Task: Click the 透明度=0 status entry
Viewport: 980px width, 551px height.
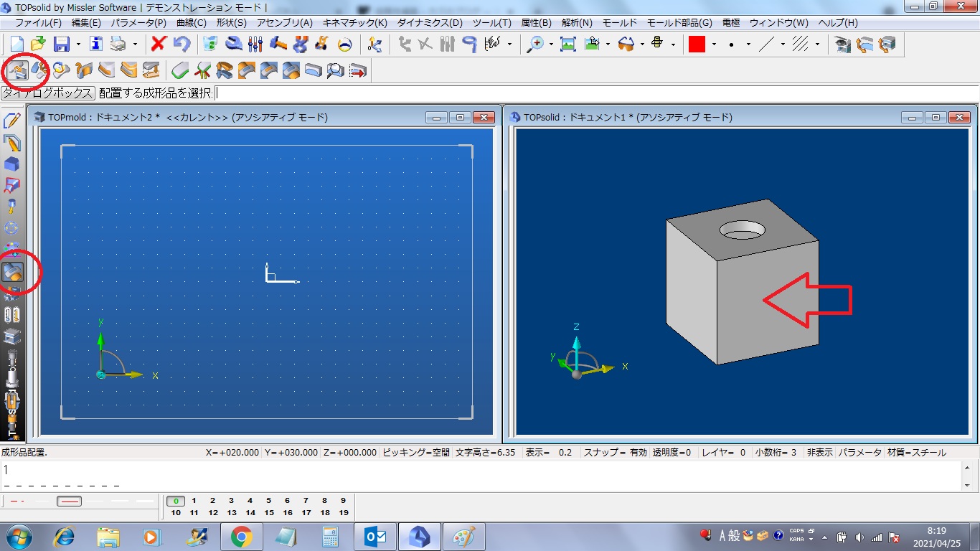Action: (672, 453)
